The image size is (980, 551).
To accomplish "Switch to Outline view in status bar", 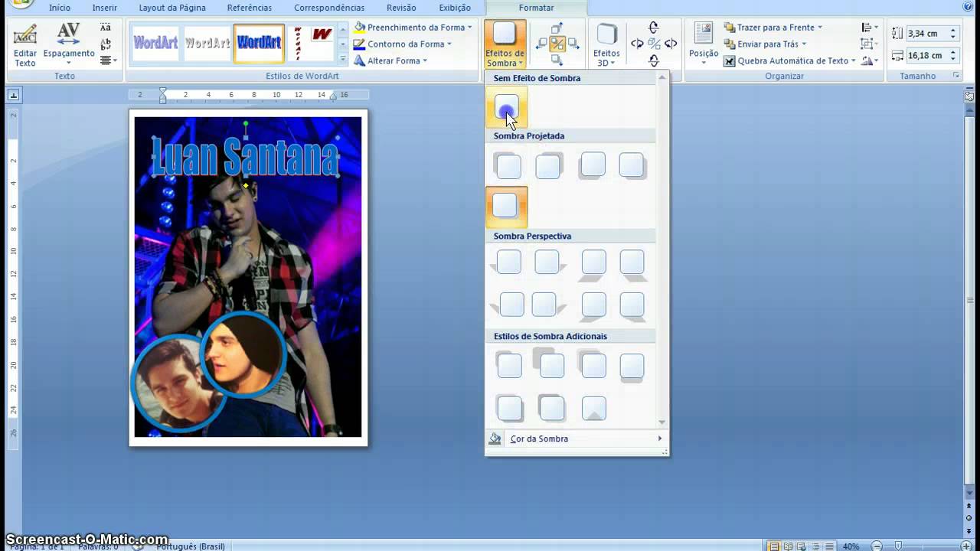I will [x=814, y=546].
